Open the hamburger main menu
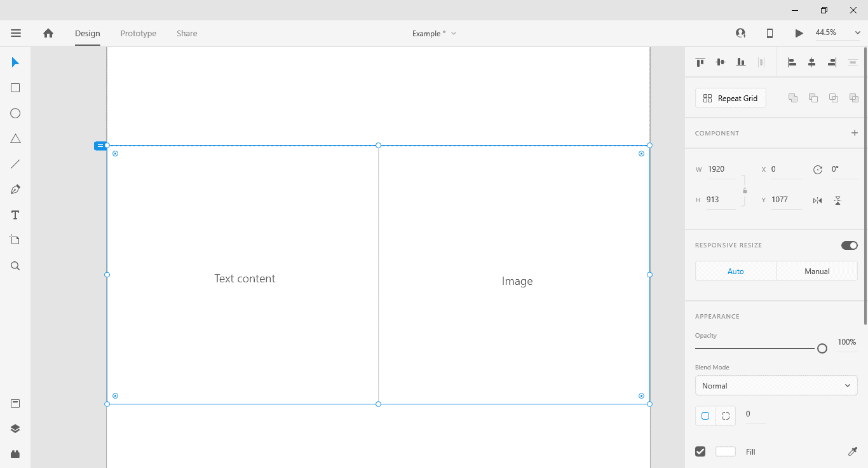This screenshot has height=468, width=868. (x=16, y=33)
